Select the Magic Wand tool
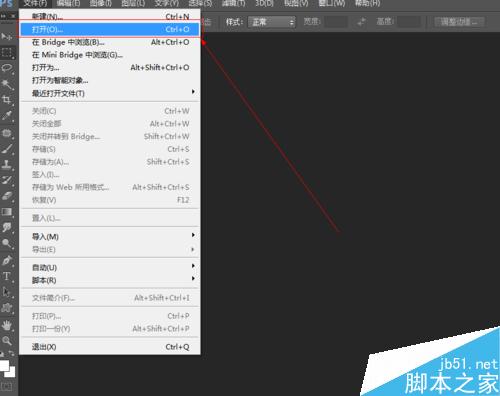This screenshot has width=500, height=396. (6, 84)
